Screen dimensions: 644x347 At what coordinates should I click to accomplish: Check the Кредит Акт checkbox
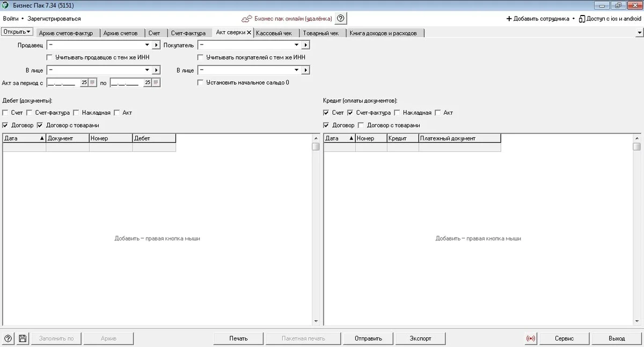pos(438,113)
